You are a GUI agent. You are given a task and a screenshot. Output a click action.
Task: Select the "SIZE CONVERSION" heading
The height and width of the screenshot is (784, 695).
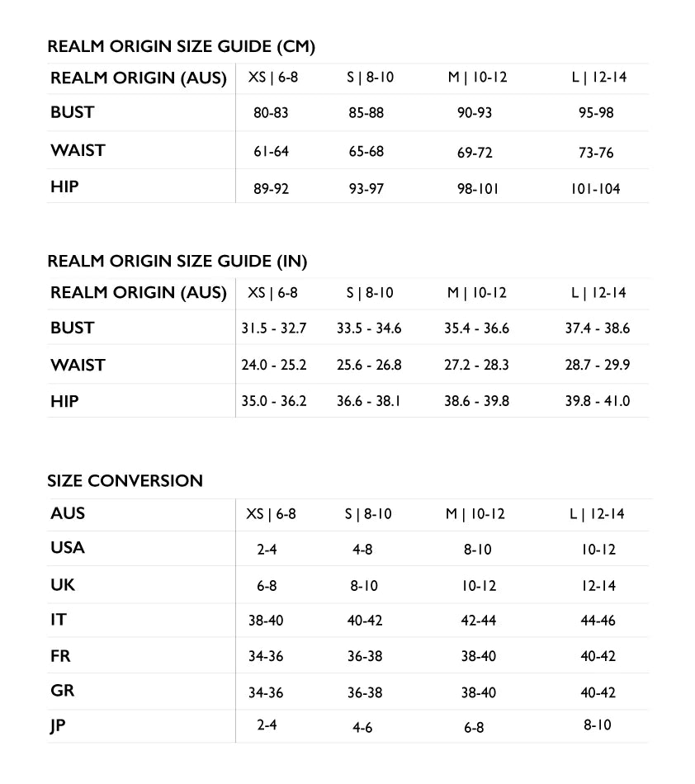coord(125,480)
